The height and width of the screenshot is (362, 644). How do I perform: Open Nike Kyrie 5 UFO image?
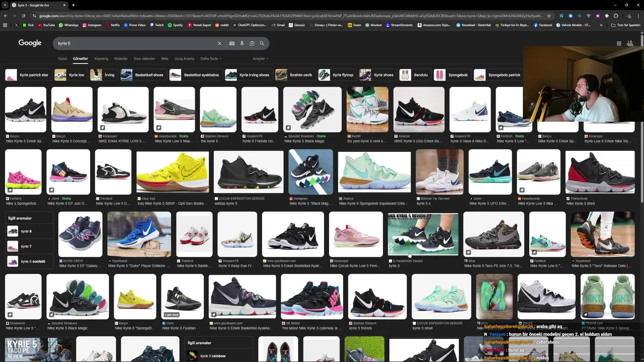(x=490, y=171)
